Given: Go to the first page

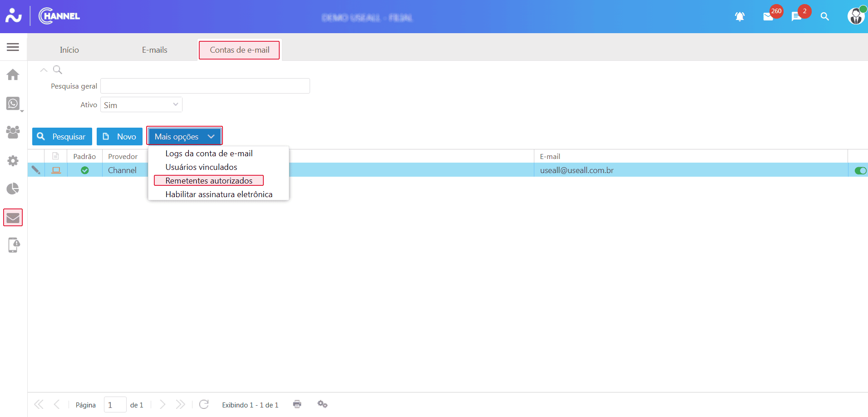Looking at the screenshot, I should pyautogui.click(x=39, y=404).
